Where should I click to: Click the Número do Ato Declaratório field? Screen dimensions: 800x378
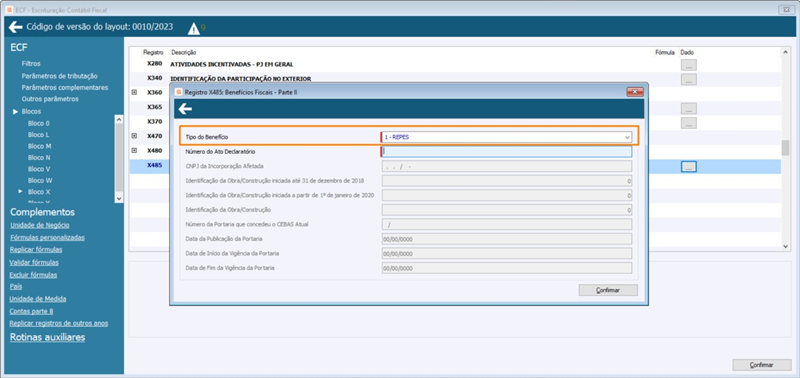[x=506, y=152]
